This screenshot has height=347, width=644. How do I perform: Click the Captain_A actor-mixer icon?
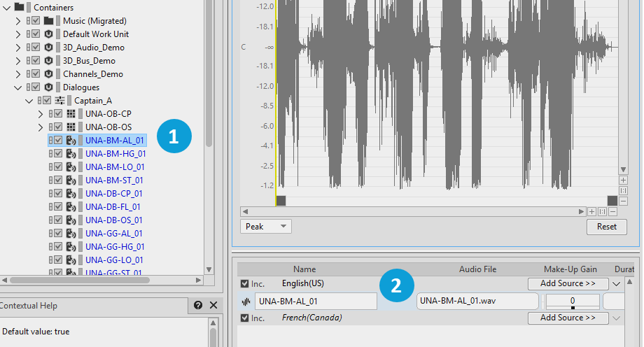[x=59, y=100]
